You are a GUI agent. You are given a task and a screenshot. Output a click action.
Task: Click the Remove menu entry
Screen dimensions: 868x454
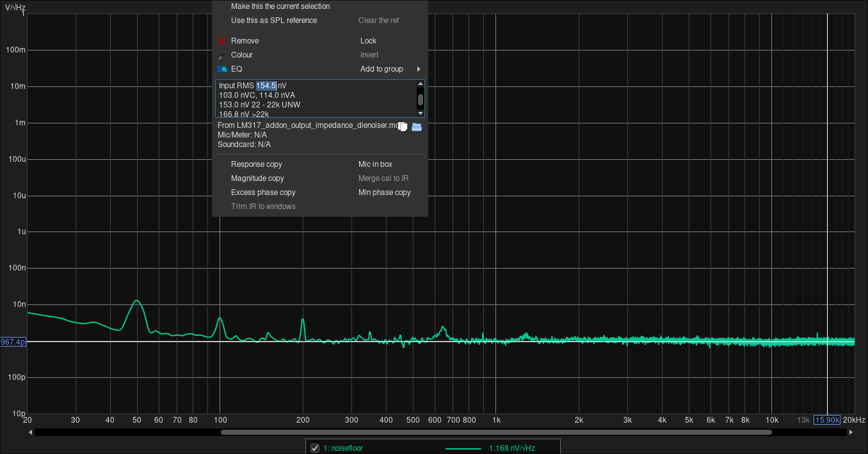click(x=245, y=41)
